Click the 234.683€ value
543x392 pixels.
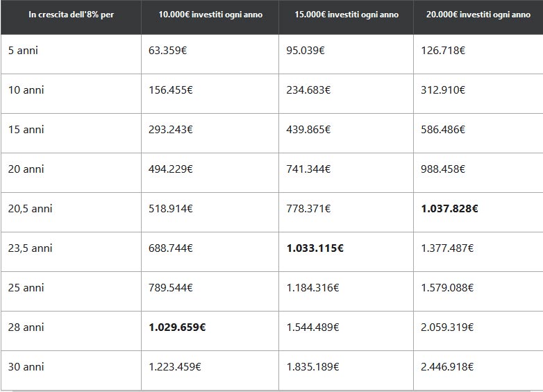click(308, 90)
